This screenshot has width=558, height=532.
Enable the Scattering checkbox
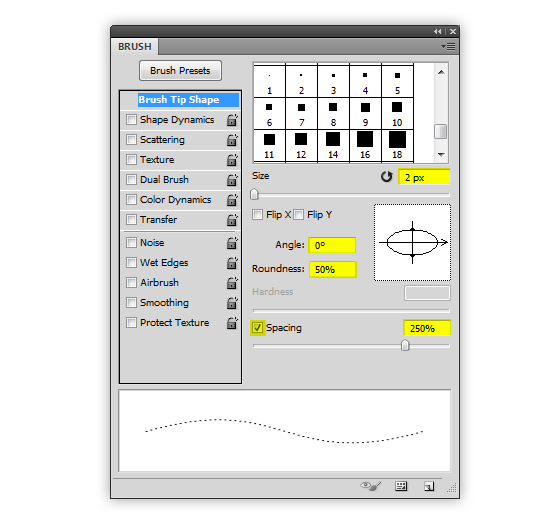click(x=131, y=139)
